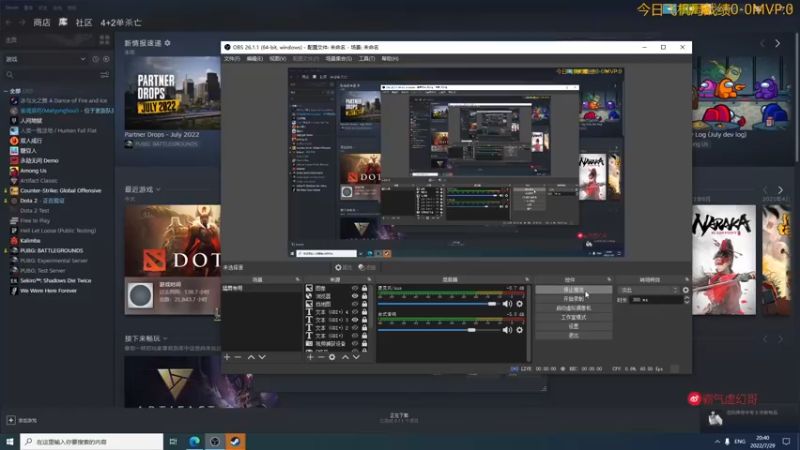The width and height of the screenshot is (800, 450).
Task: Open OBS 设置 settings button
Action: (573, 327)
